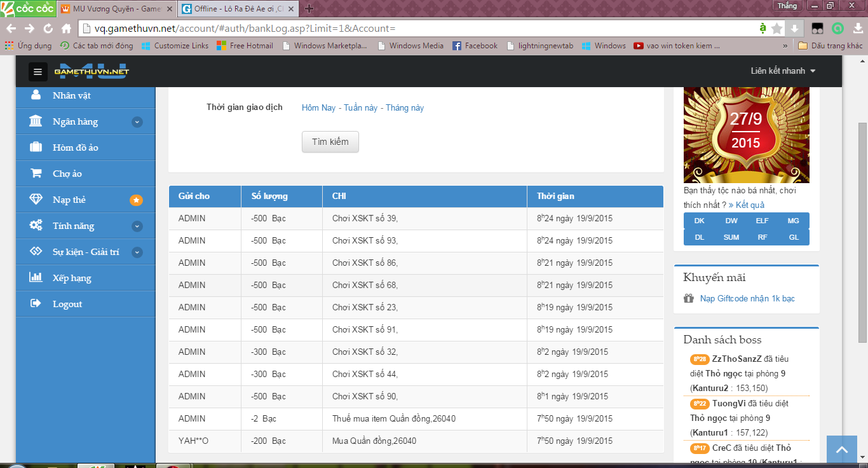Bookmark page with the star icon
Image resolution: width=868 pixels, height=468 pixels.
776,29
